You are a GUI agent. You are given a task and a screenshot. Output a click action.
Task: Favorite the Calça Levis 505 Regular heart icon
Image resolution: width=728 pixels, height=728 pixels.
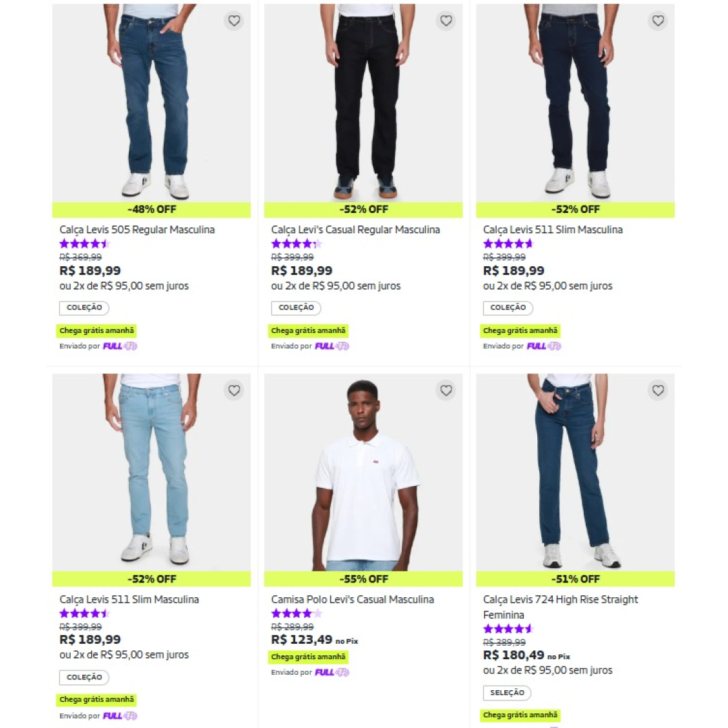click(234, 21)
